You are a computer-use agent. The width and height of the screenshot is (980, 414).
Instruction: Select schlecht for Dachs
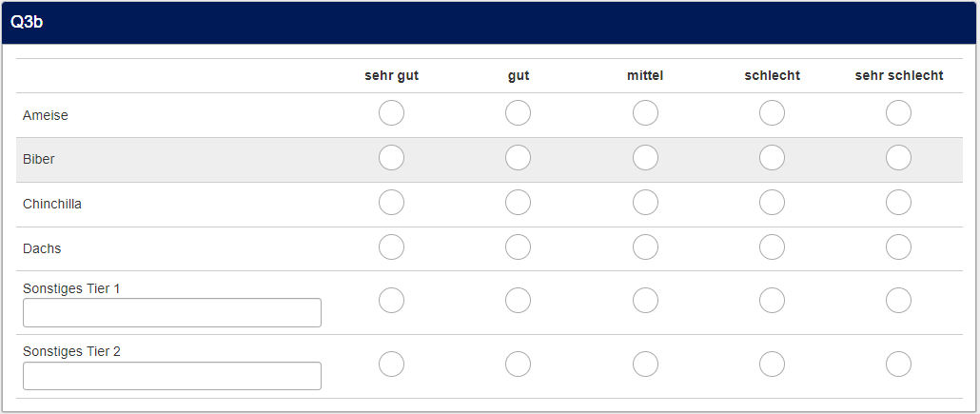coord(772,247)
